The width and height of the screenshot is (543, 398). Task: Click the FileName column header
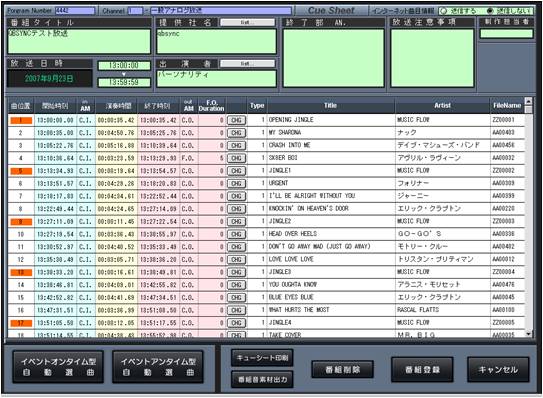[507, 106]
